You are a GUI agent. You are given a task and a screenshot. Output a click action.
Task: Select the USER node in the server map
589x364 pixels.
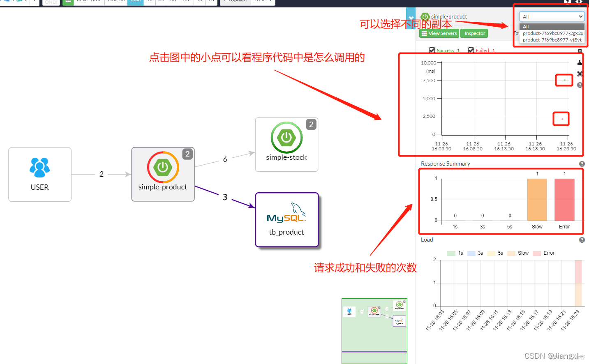(40, 175)
